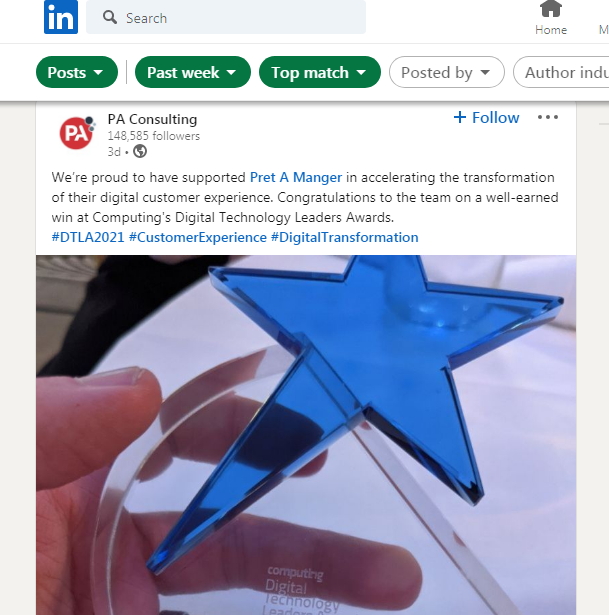Screen dimensions: 609x615
Task: Click the LinkedIn logo icon
Action: coord(61,17)
